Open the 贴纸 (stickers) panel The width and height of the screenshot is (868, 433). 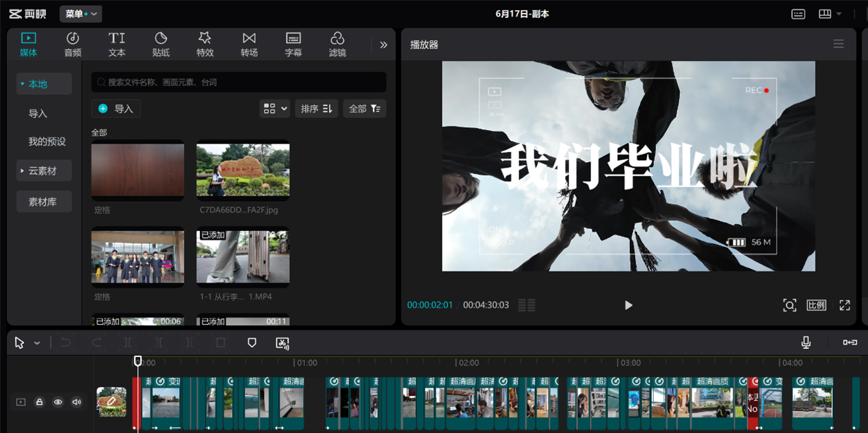161,44
